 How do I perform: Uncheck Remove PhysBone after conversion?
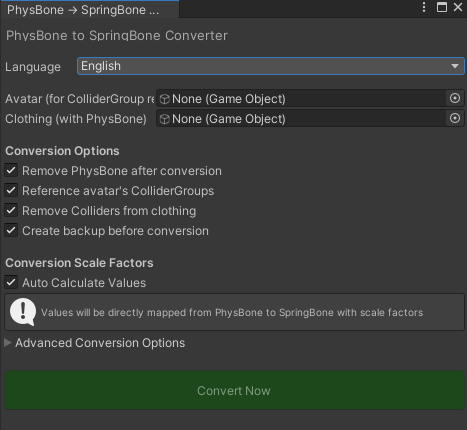(11, 170)
